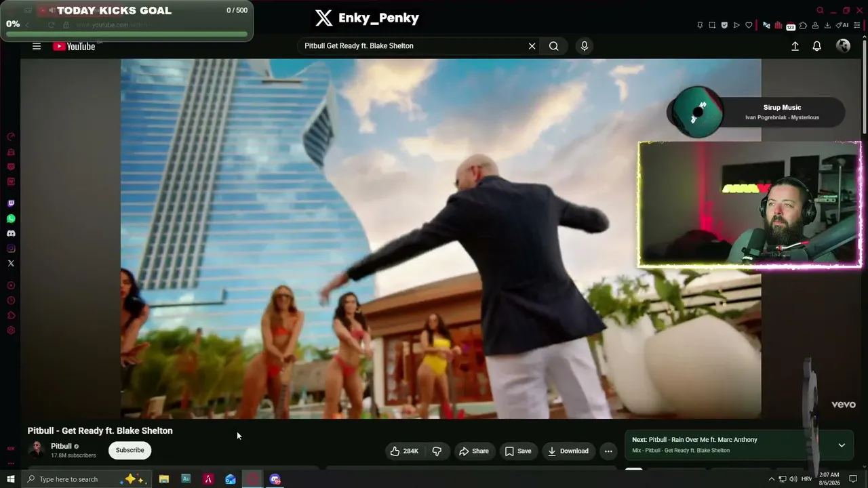Open YouTube notifications bell
This screenshot has width=868, height=488.
[817, 46]
